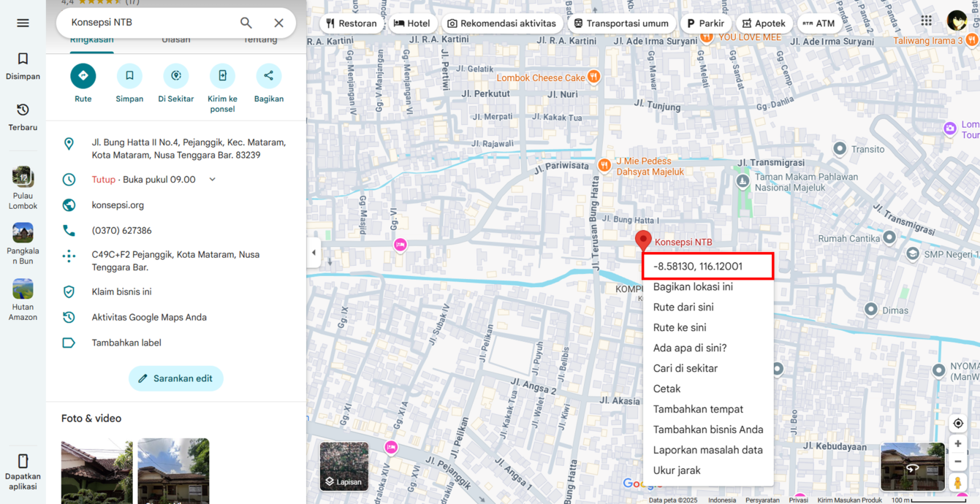Open Terbaru recent history
The height and width of the screenshot is (504, 980).
23,117
